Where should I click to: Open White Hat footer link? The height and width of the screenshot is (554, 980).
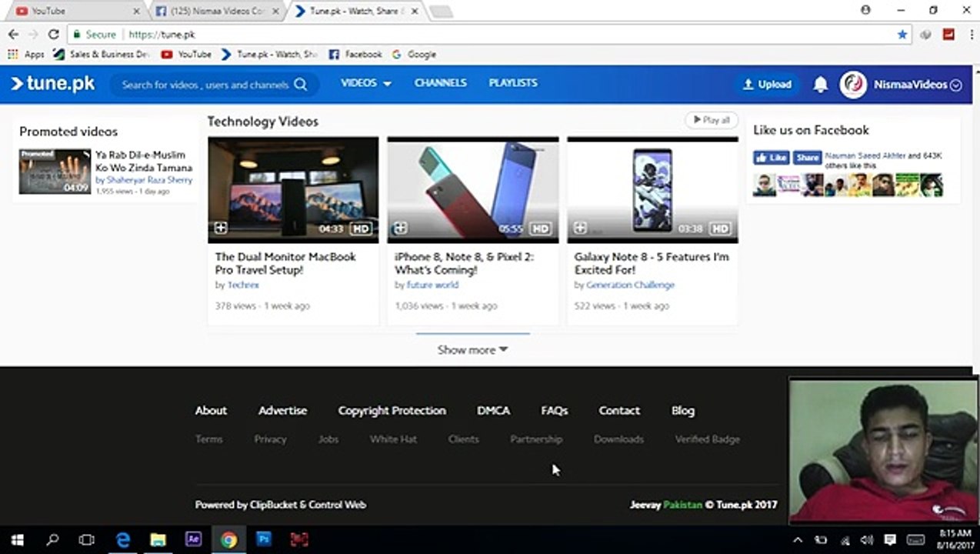pos(393,439)
